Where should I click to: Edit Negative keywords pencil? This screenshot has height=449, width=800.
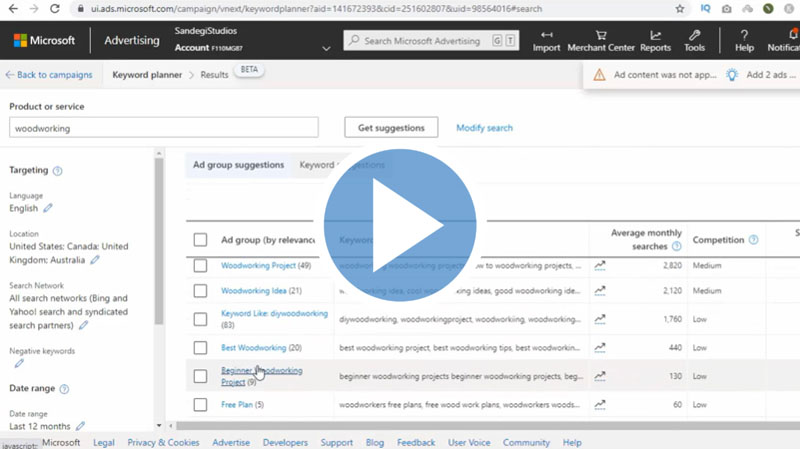(19, 364)
